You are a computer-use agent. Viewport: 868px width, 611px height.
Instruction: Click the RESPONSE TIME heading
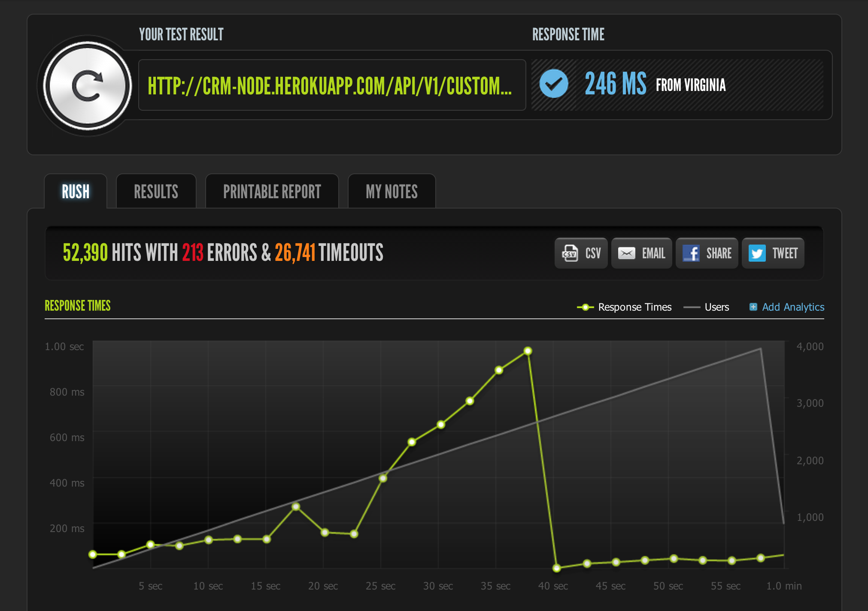(x=568, y=34)
